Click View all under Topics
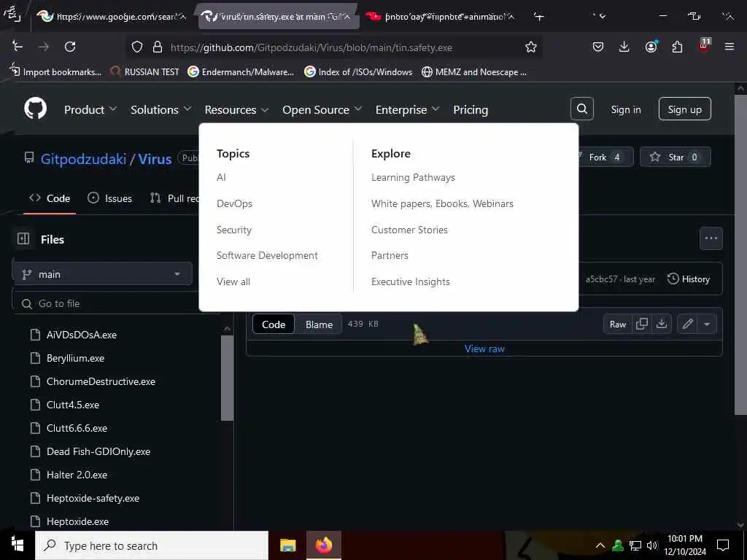747x560 pixels. pyautogui.click(x=233, y=281)
